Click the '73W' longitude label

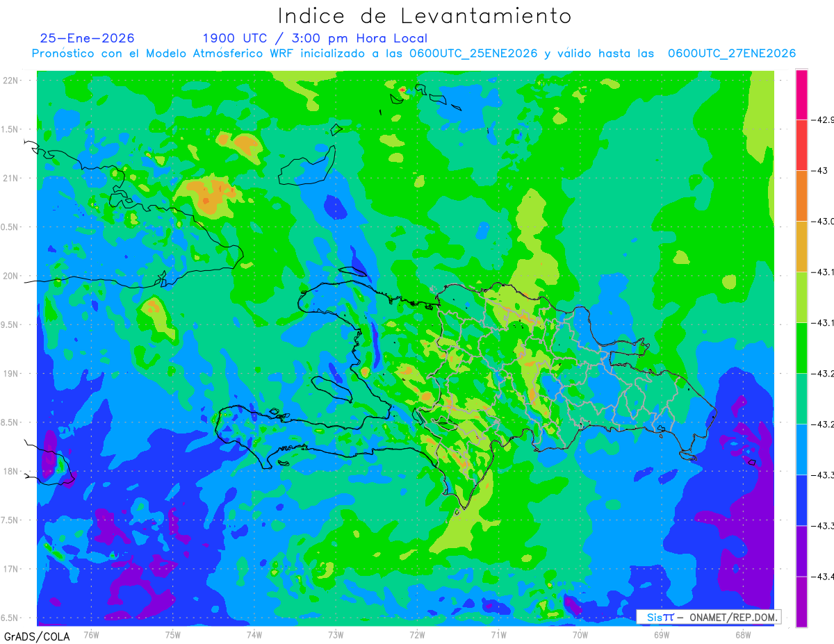click(x=336, y=634)
